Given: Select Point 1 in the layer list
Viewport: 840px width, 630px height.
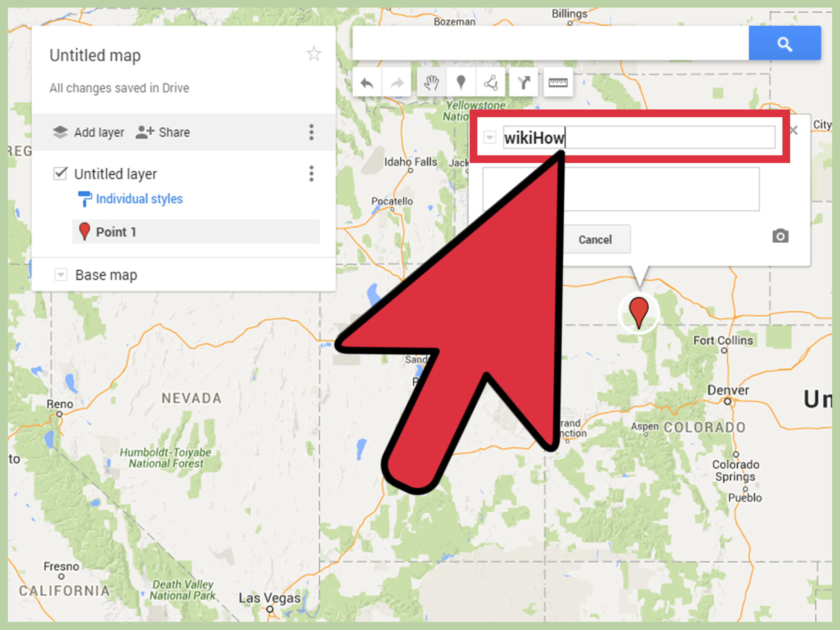Looking at the screenshot, I should click(x=196, y=232).
